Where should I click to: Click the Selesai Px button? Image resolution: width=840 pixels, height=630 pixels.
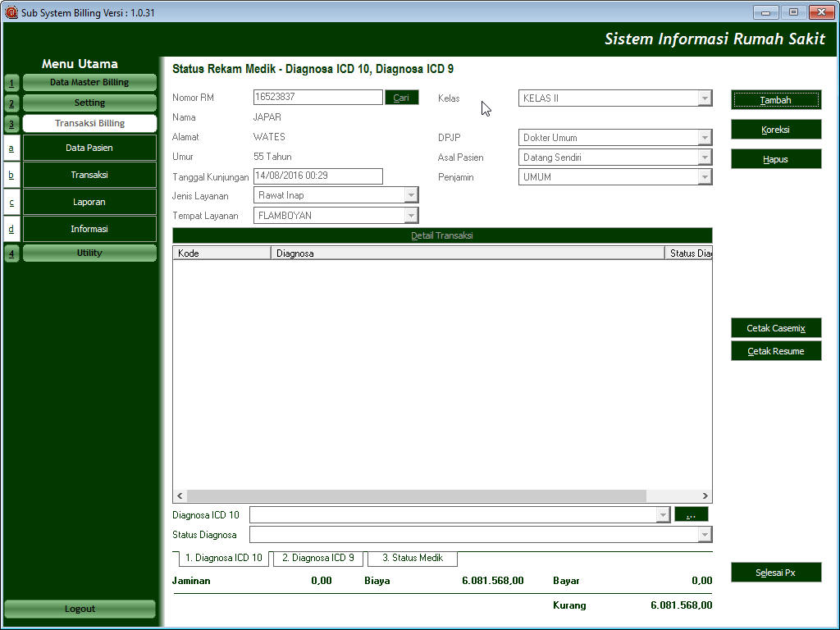tap(776, 572)
